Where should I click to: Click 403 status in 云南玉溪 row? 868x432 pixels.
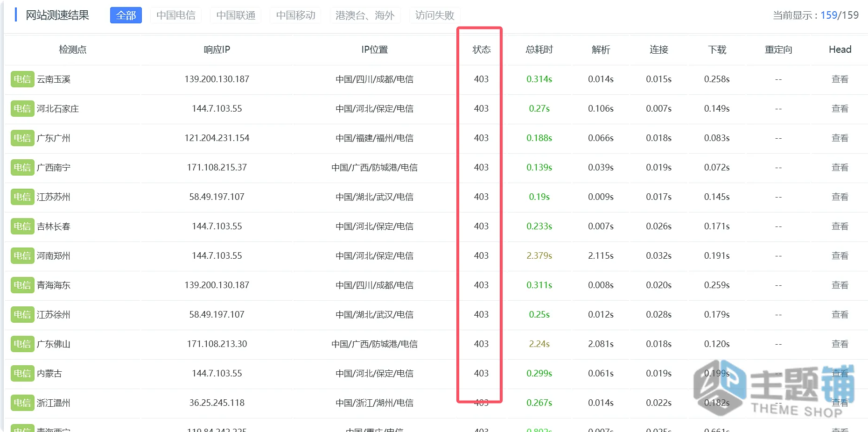(482, 79)
